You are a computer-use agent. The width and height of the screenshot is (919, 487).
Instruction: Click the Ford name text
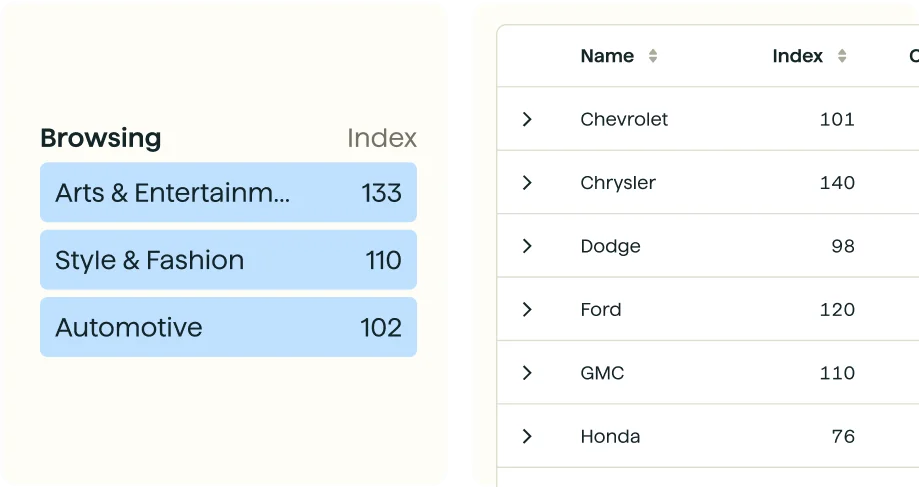[601, 309]
